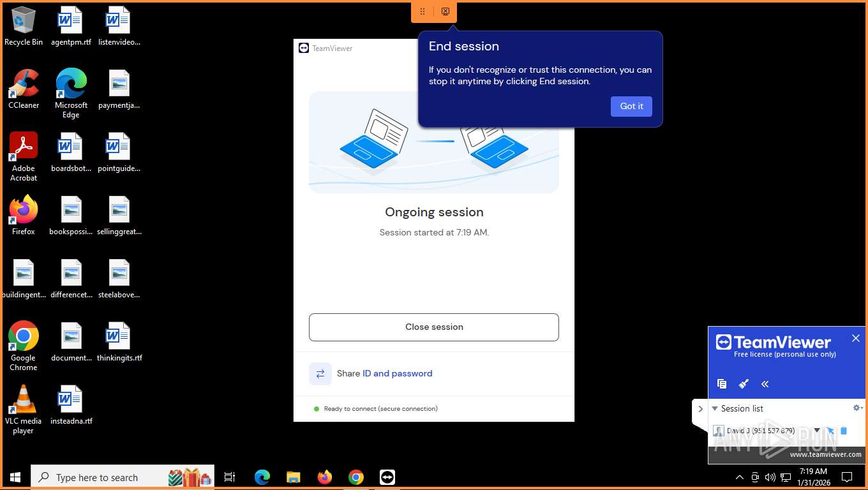Collapse the TeamViewer side panel arrow tab
The height and width of the screenshot is (490, 868).
[700, 409]
